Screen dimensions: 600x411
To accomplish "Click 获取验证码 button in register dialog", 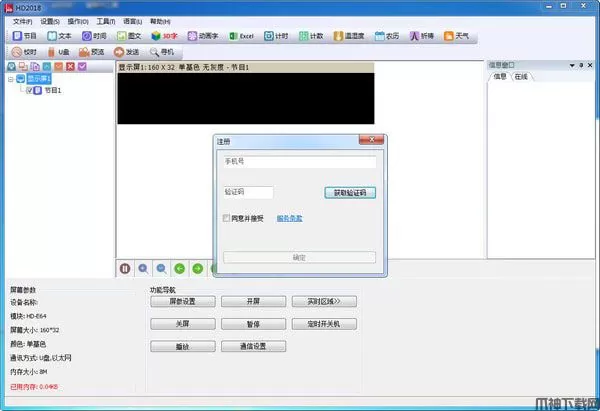I will point(350,192).
